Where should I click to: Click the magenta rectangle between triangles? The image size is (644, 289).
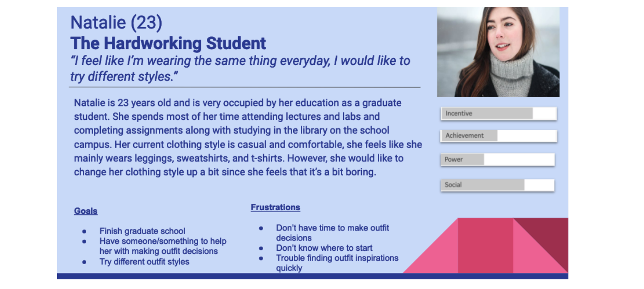486,245
